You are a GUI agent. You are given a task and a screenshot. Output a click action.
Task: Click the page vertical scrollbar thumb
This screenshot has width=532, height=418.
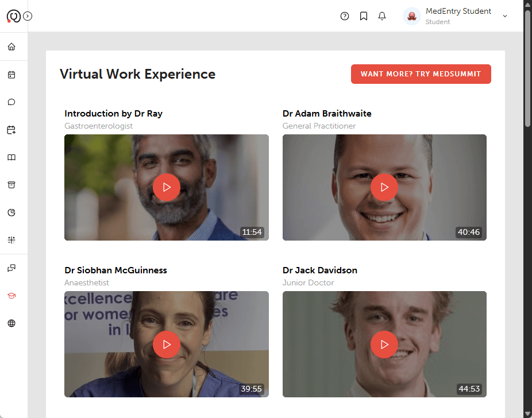pos(527,68)
